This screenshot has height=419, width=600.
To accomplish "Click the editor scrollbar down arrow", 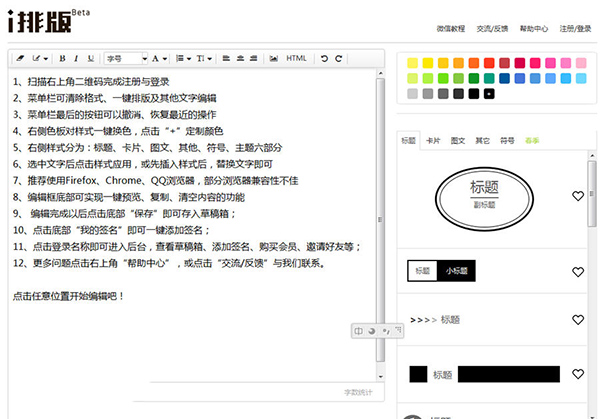I will (x=380, y=377).
